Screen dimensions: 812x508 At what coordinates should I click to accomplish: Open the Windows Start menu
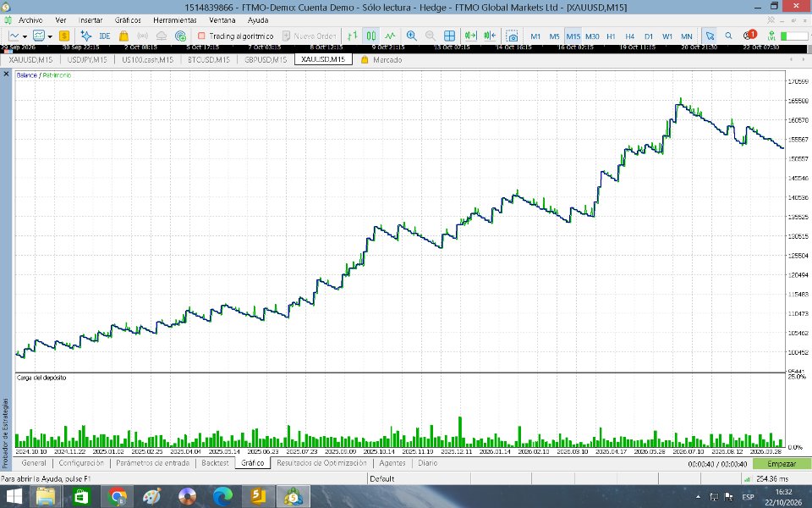coord(14,497)
